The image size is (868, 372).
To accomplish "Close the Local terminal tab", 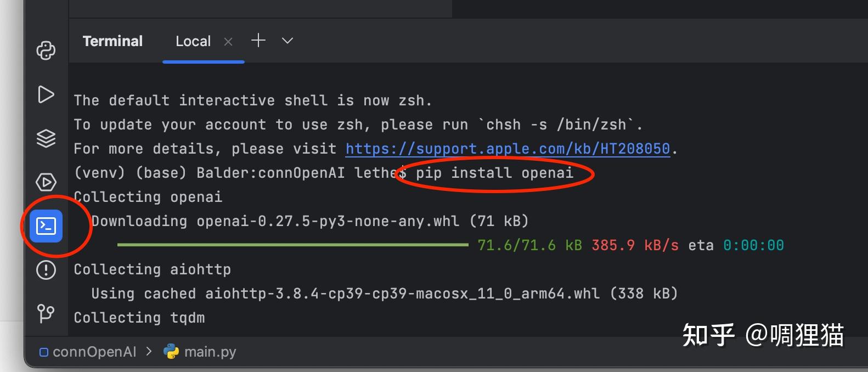I will pyautogui.click(x=228, y=42).
